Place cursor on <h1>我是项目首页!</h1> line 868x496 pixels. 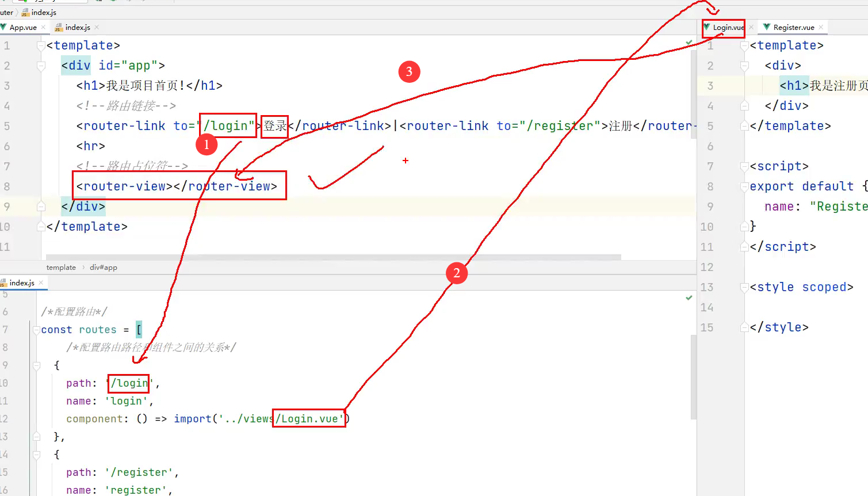pyautogui.click(x=150, y=86)
